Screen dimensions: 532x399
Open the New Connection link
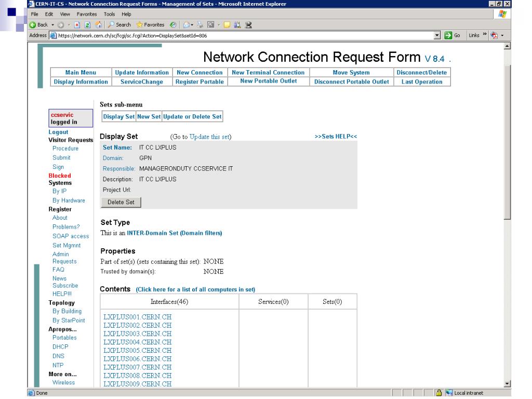click(199, 73)
